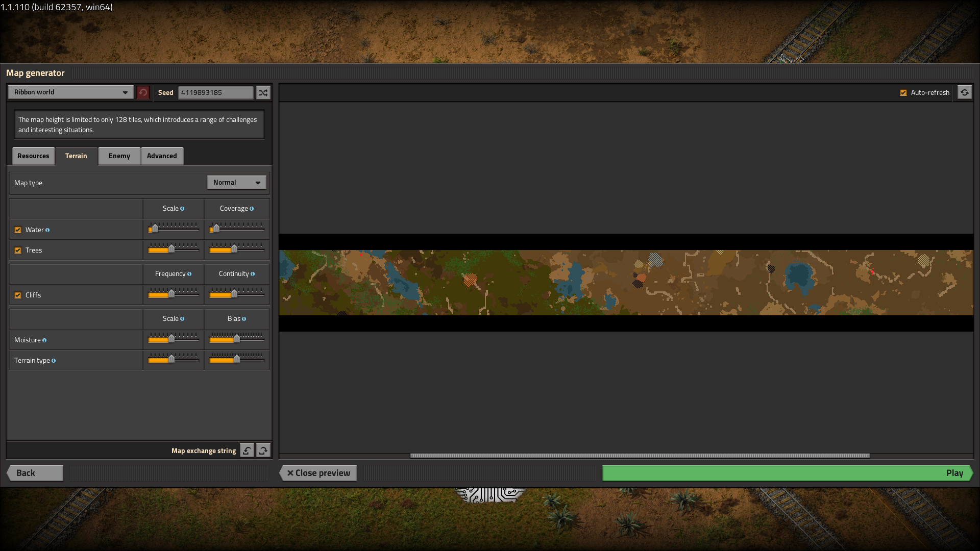Show info for Cliffs Frequency header
Viewport: 980px width, 551px height.
pyautogui.click(x=189, y=274)
